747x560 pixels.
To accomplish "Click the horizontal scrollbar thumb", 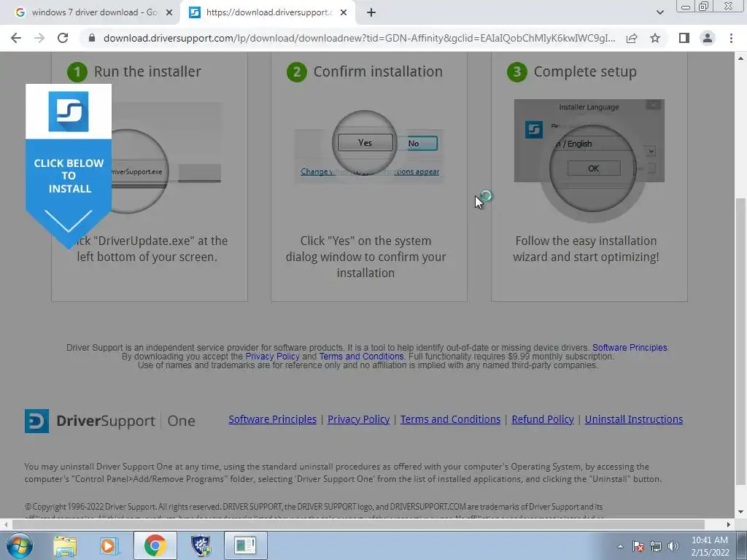I will pyautogui.click(x=358, y=524).
